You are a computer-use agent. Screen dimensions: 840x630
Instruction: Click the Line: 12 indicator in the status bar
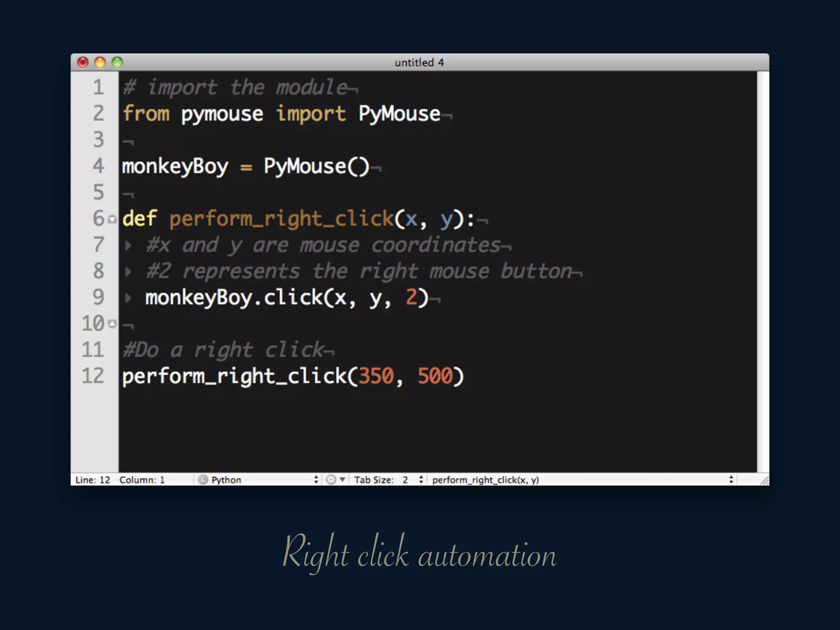click(x=93, y=479)
